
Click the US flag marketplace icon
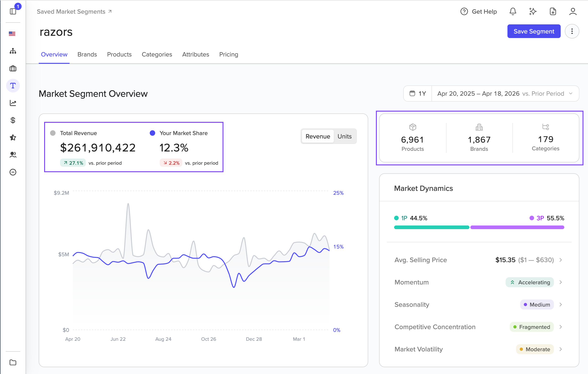[x=12, y=34]
